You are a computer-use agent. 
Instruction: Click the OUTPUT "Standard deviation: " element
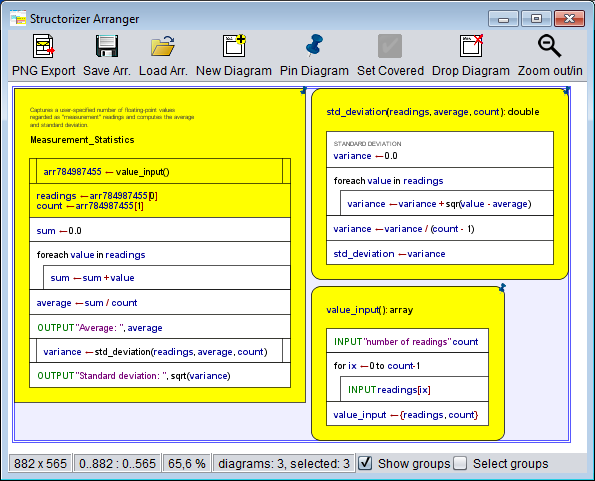(160, 376)
